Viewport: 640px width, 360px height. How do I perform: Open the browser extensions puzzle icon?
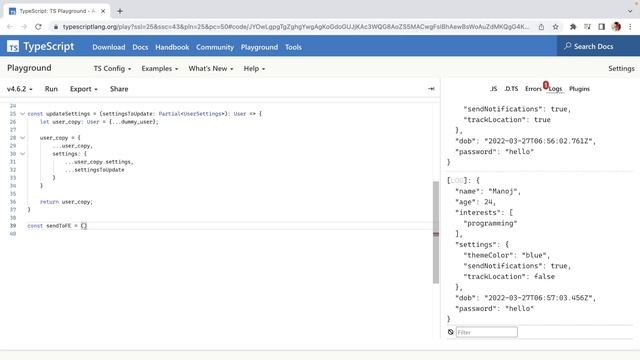tap(573, 27)
